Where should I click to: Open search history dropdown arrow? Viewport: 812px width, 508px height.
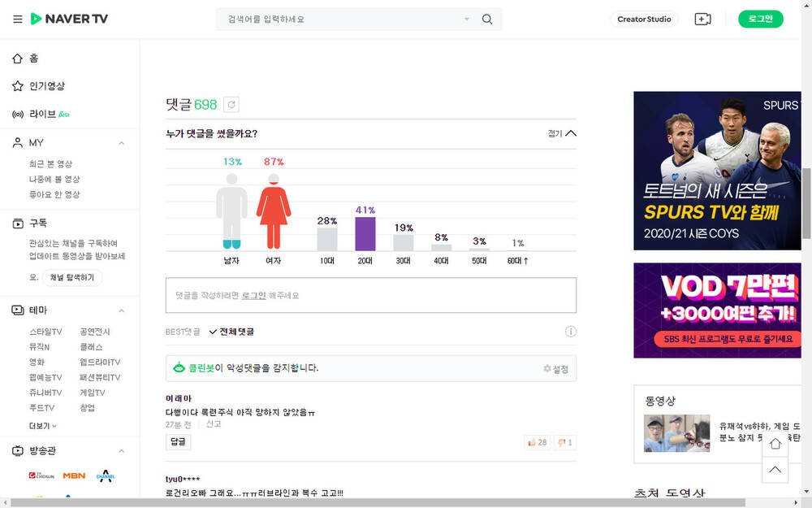[x=467, y=20]
